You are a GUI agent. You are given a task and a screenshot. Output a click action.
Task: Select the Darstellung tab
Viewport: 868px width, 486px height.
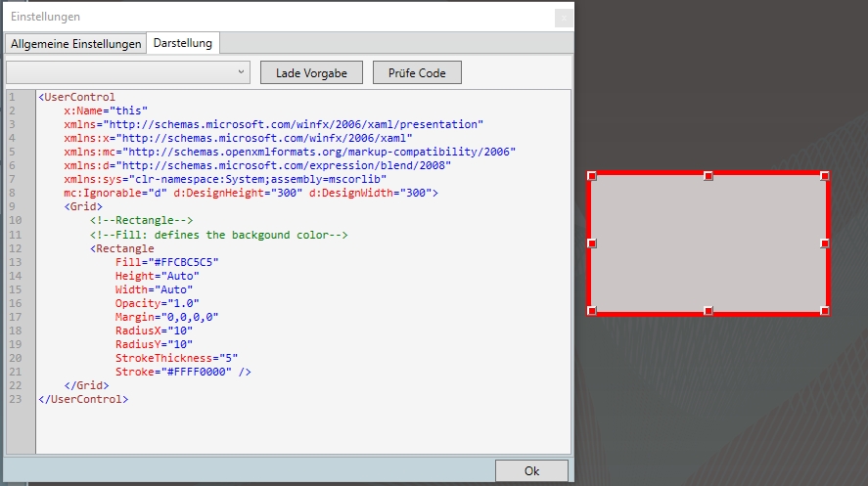(183, 44)
